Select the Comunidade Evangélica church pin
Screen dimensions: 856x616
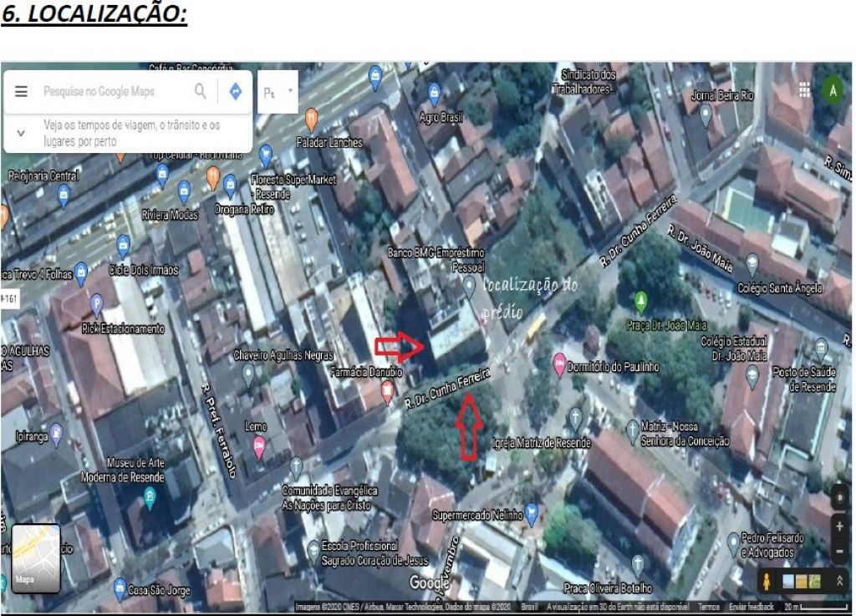coord(296,468)
